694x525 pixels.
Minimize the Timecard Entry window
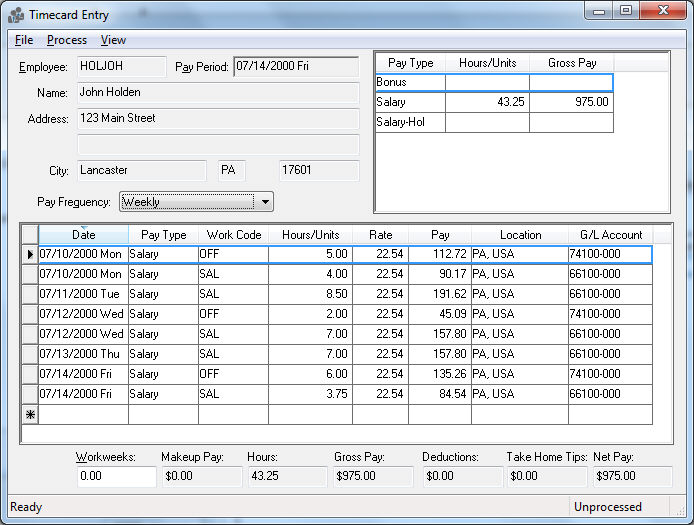point(600,11)
